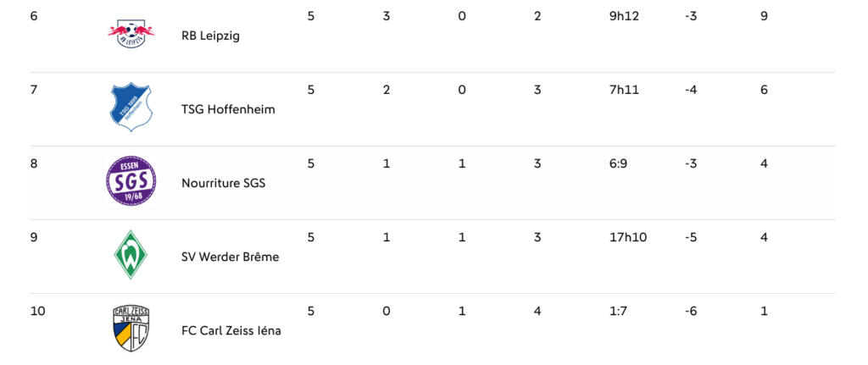This screenshot has width=868, height=365.
Task: Open the FC Carl Zeiss Iéna name
Action: [231, 330]
